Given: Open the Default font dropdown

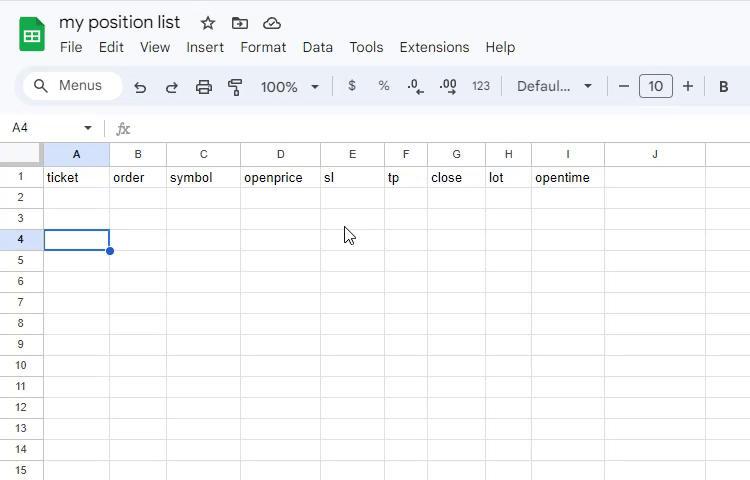Looking at the screenshot, I should (554, 86).
